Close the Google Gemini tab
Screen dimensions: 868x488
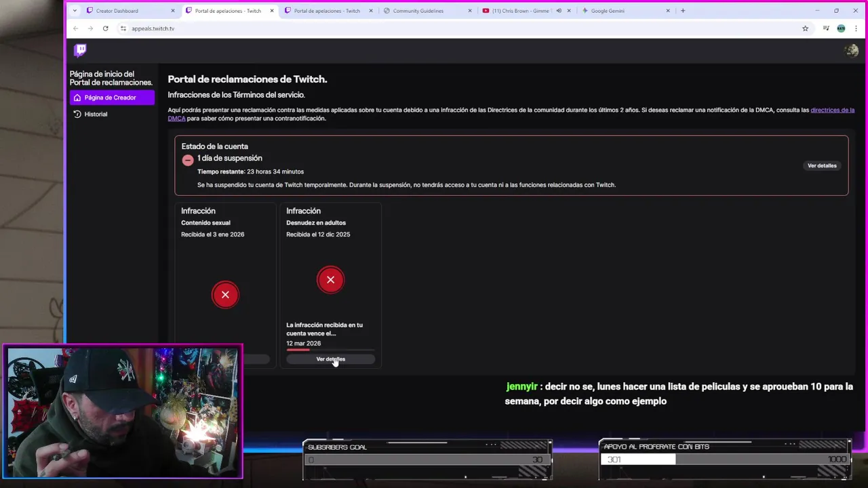tap(668, 11)
